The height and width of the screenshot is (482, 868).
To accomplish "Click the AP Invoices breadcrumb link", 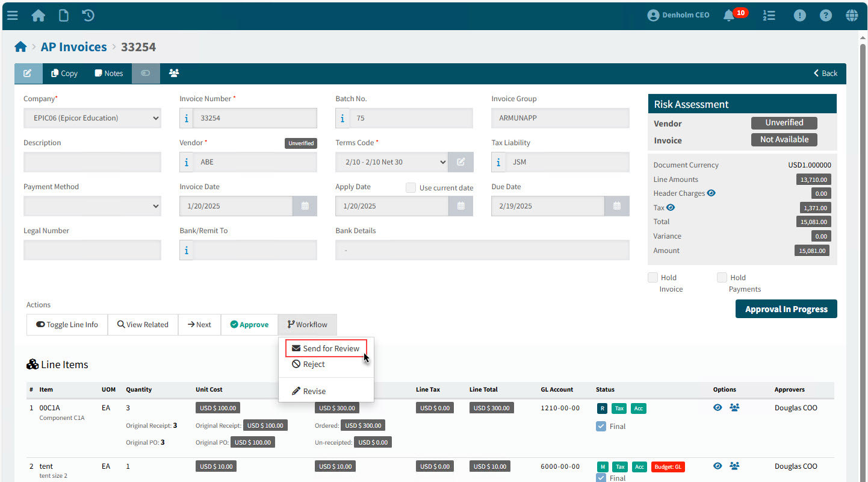I will click(x=73, y=47).
